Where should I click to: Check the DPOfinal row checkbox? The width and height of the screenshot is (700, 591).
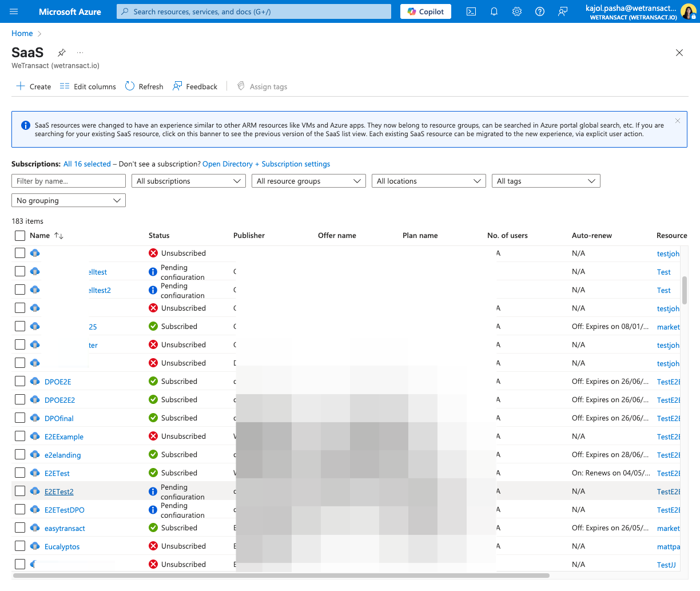pyautogui.click(x=20, y=418)
